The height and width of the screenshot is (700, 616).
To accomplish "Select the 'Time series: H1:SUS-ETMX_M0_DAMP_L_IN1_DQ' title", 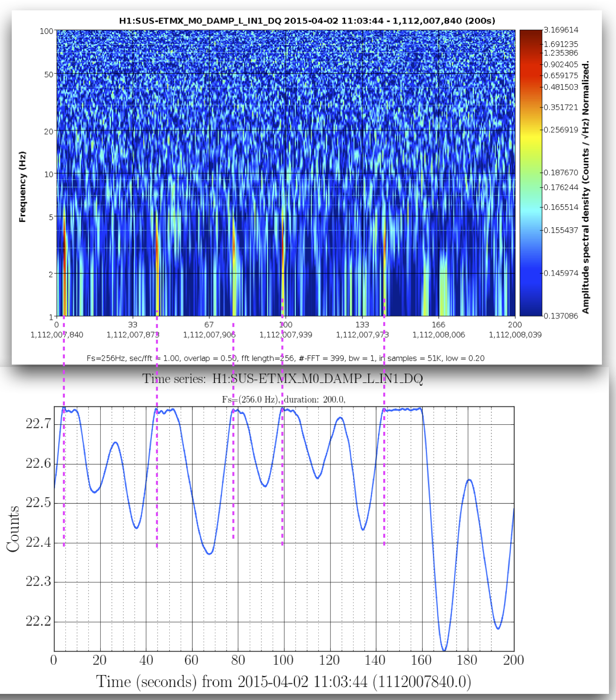I will point(283,379).
